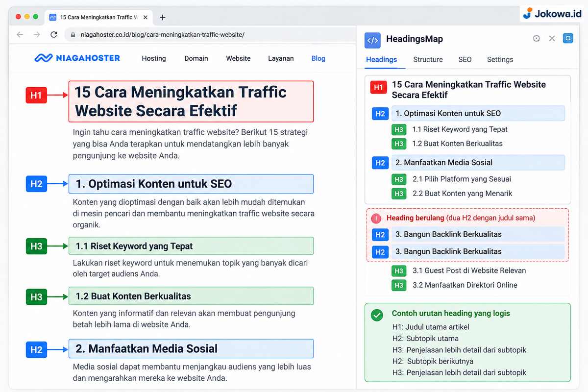Image resolution: width=588 pixels, height=392 pixels.
Task: Select the H1 title entry in HeadingsMap panel
Action: coord(468,90)
